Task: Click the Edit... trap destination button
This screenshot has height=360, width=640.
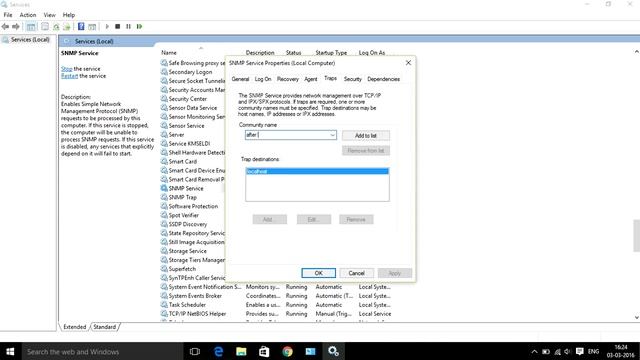Action: (313, 220)
